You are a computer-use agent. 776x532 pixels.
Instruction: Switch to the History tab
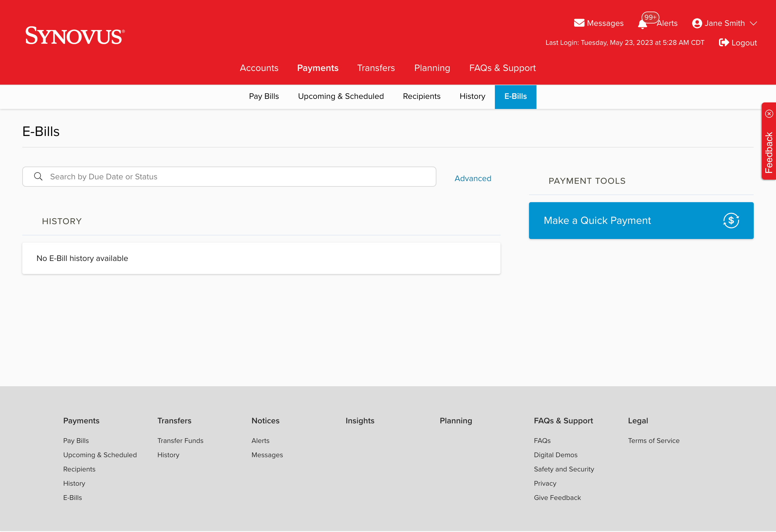point(472,96)
